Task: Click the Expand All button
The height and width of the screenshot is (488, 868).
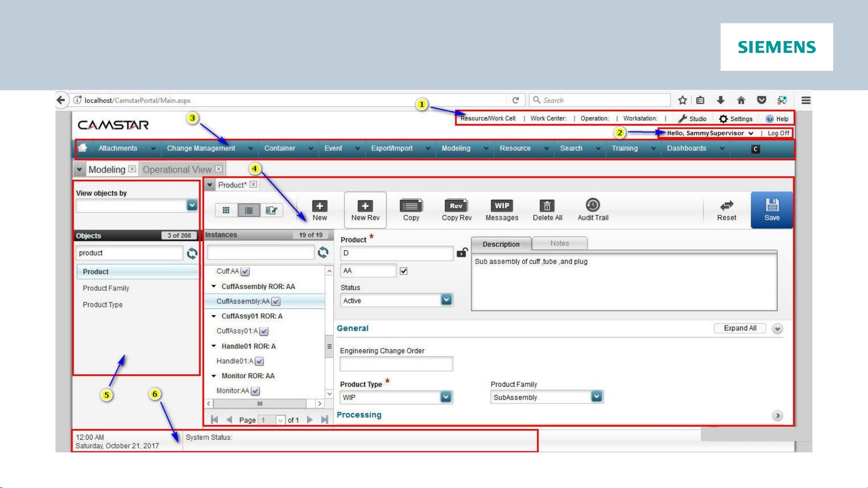Action: pos(740,328)
